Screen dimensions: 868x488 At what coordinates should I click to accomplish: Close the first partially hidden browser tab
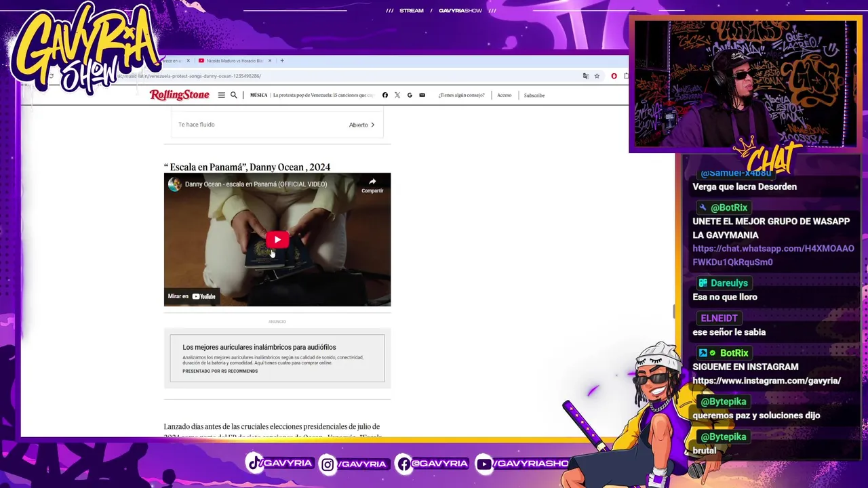[188, 60]
